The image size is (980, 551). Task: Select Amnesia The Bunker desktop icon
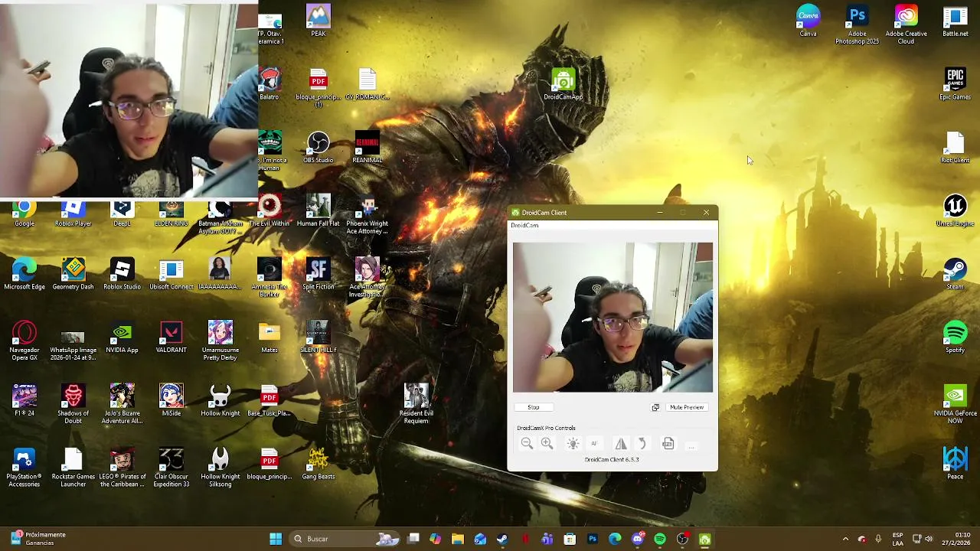(269, 278)
